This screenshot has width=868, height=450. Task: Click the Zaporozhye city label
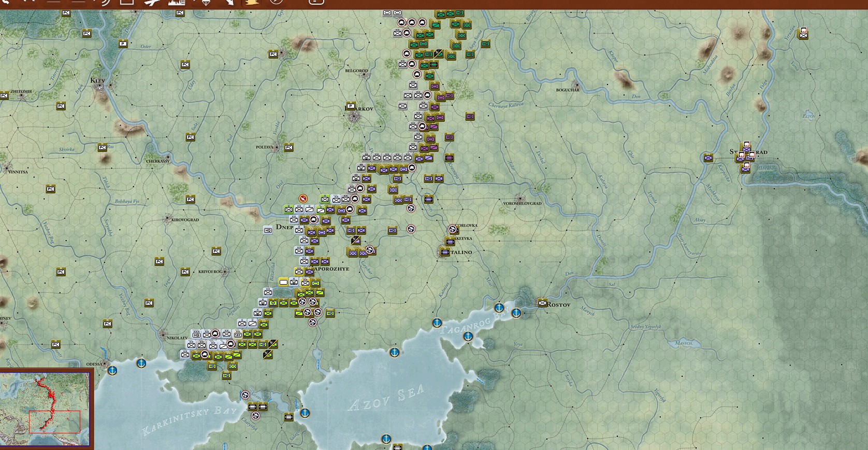pos(331,269)
